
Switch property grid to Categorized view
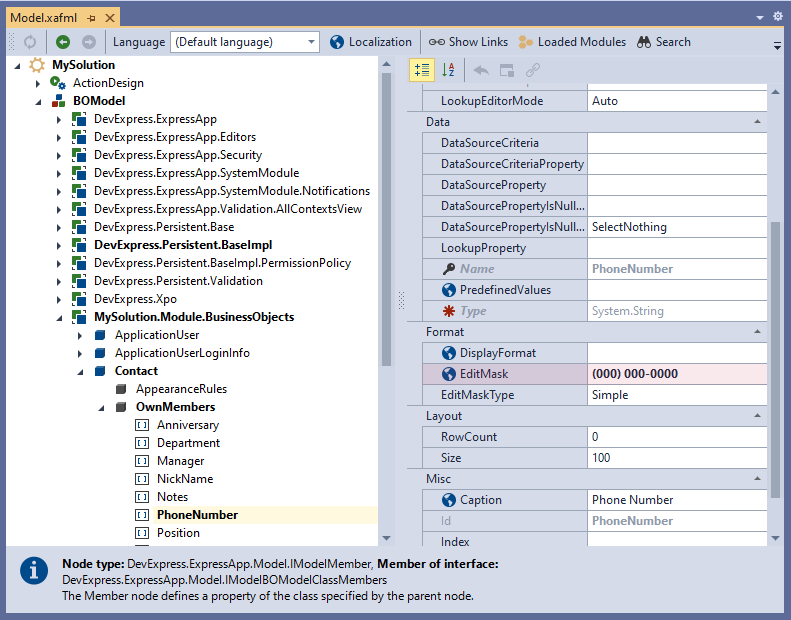[422, 70]
